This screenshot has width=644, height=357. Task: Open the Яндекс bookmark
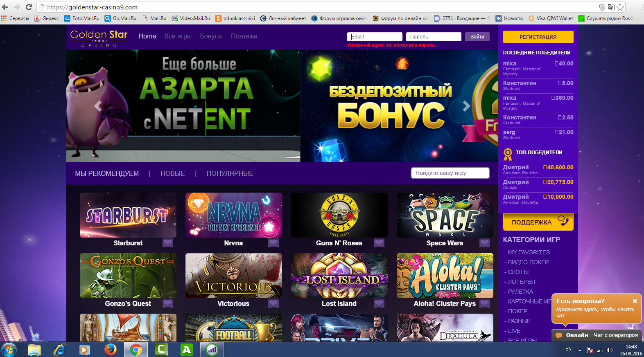click(x=47, y=18)
